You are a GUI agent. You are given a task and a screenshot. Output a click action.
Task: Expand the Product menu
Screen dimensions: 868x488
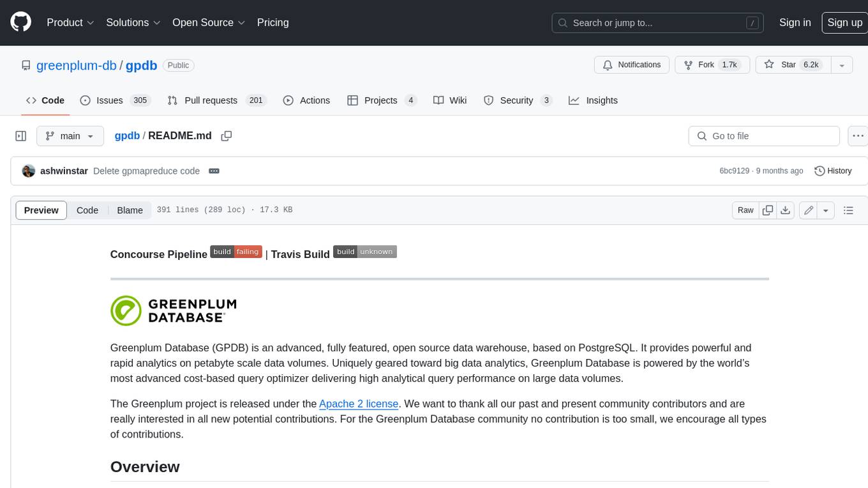pos(70,22)
